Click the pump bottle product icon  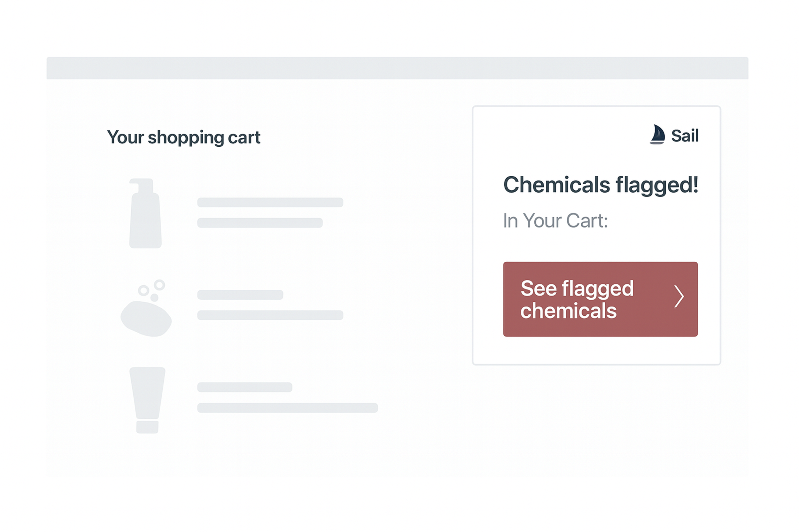[145, 217]
